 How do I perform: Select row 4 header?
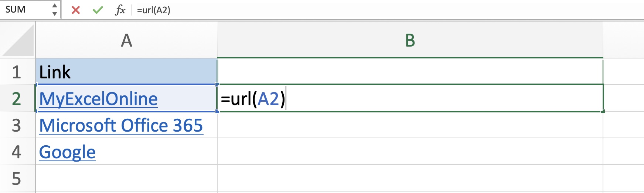[17, 152]
